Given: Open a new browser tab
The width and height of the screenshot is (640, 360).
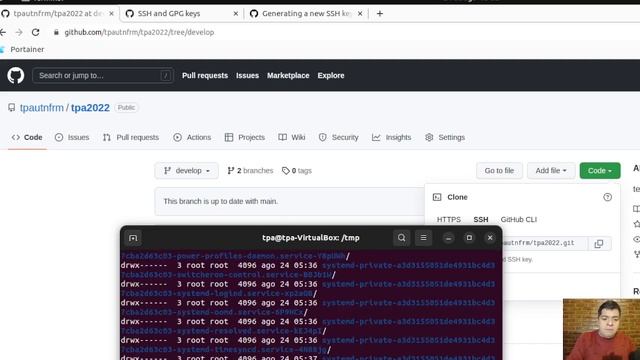Looking at the screenshot, I should coord(380,13).
